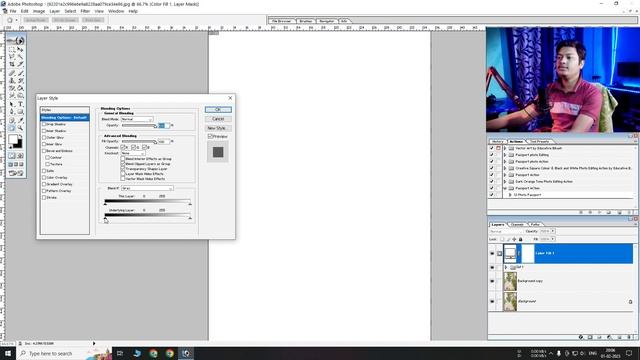
Task: Open the Blend If dropdown
Action: coord(147,188)
